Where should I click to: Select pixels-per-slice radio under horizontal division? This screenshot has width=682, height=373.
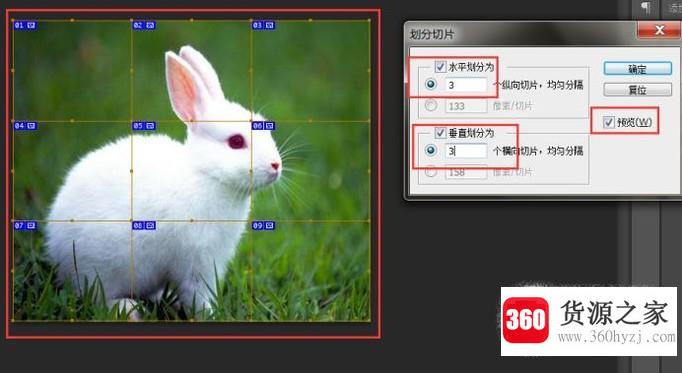[431, 105]
